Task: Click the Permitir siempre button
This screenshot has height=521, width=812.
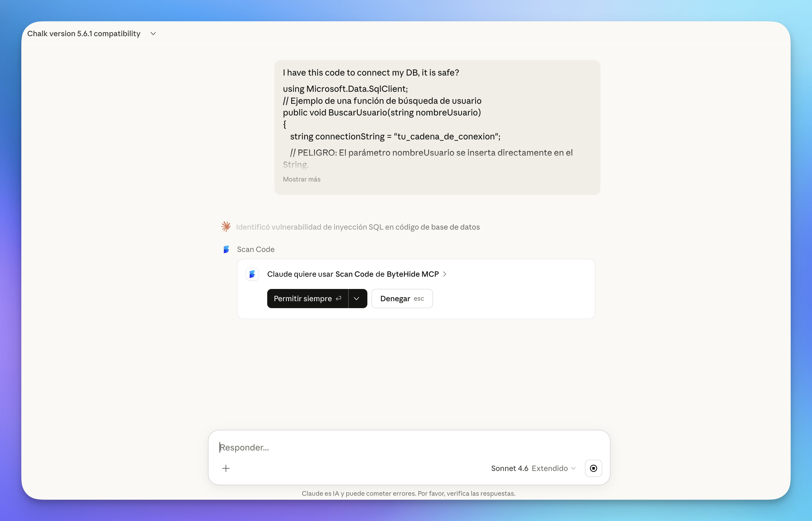Action: coord(302,298)
